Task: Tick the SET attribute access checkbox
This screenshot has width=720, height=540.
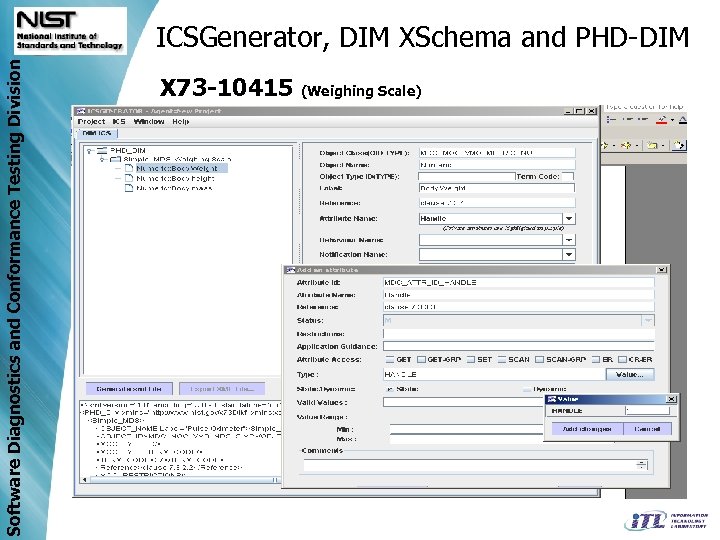Action: coord(471,360)
